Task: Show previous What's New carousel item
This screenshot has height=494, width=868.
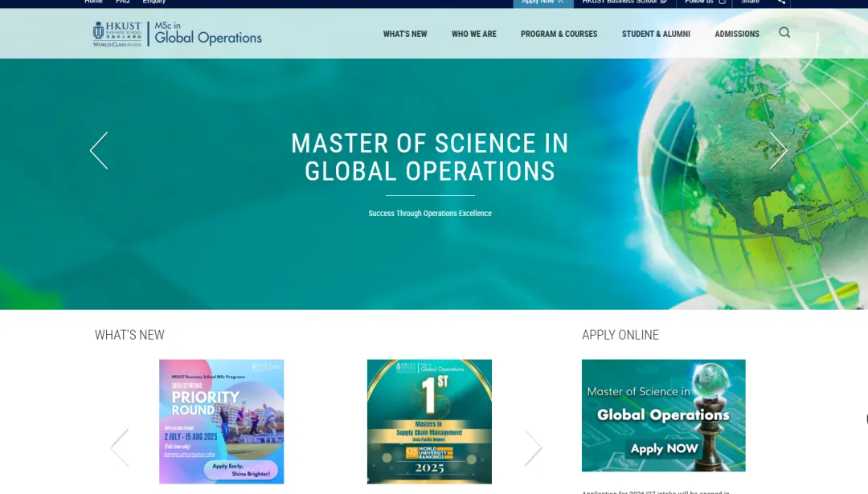Action: pos(120,447)
